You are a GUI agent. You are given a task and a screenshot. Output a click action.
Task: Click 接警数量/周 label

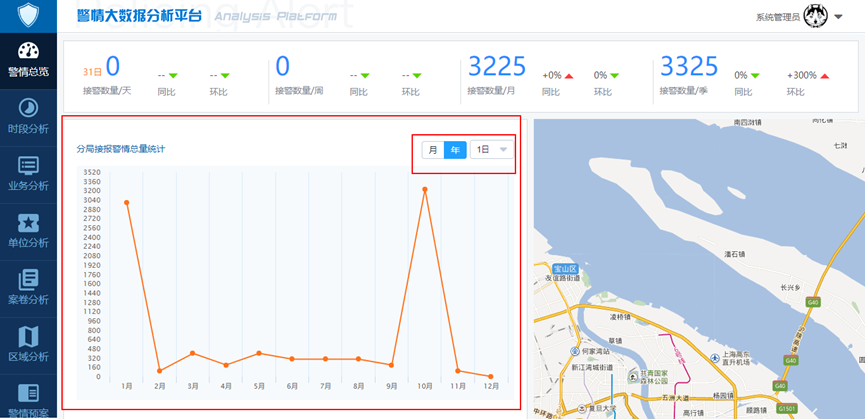coord(299,92)
